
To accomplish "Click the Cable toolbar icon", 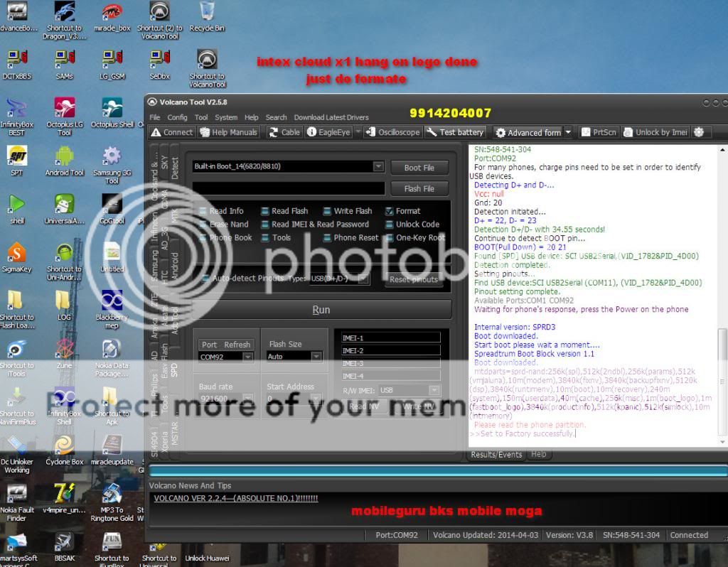I will (x=284, y=132).
